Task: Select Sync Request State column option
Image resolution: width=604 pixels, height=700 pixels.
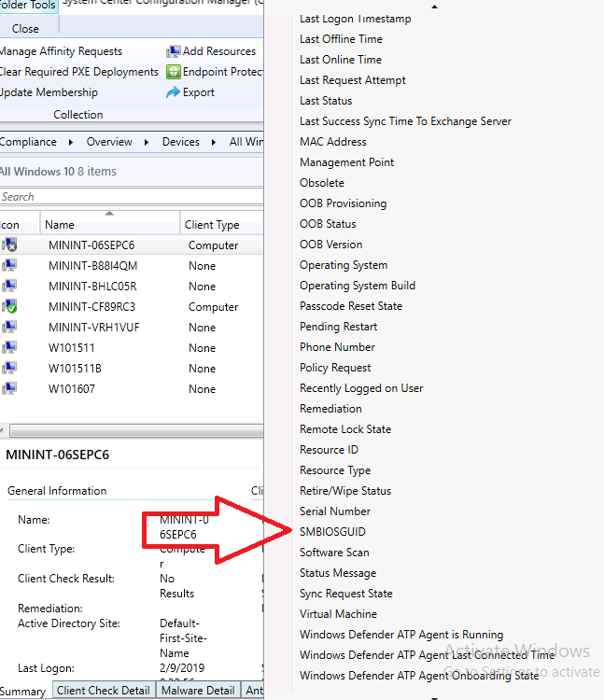Action: coord(346,594)
